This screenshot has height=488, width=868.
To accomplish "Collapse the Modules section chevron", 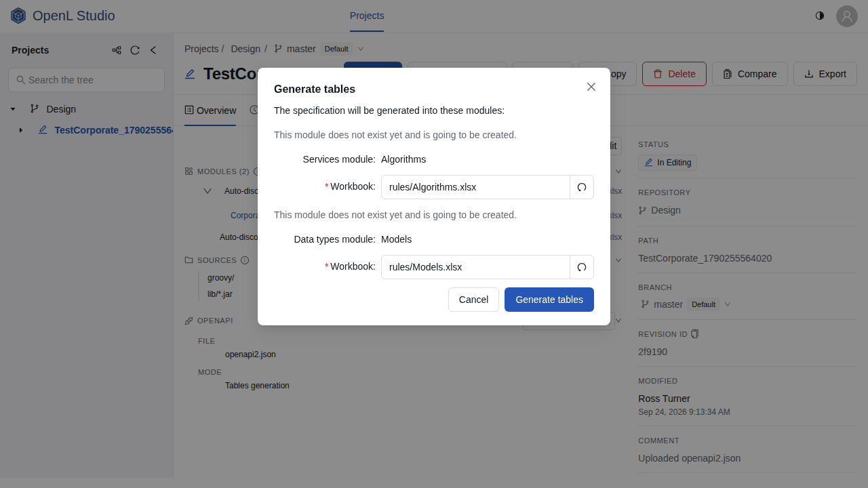I will point(618,171).
